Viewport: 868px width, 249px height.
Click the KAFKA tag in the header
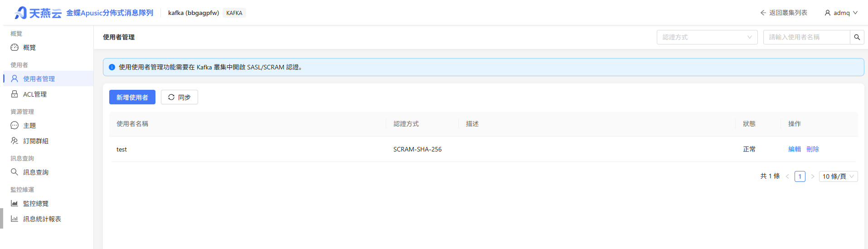(234, 13)
